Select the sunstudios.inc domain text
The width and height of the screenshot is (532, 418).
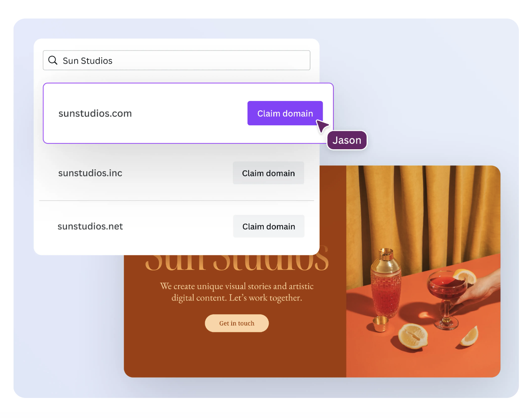[x=90, y=173]
